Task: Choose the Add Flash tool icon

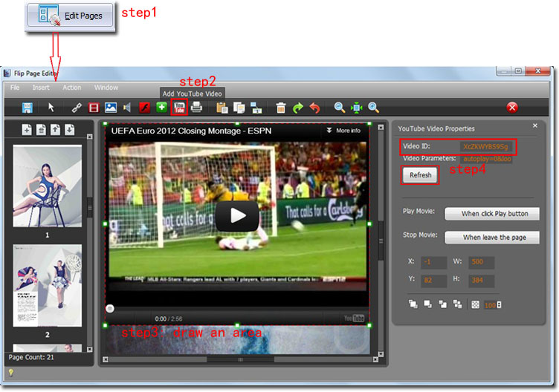Action: (144, 108)
